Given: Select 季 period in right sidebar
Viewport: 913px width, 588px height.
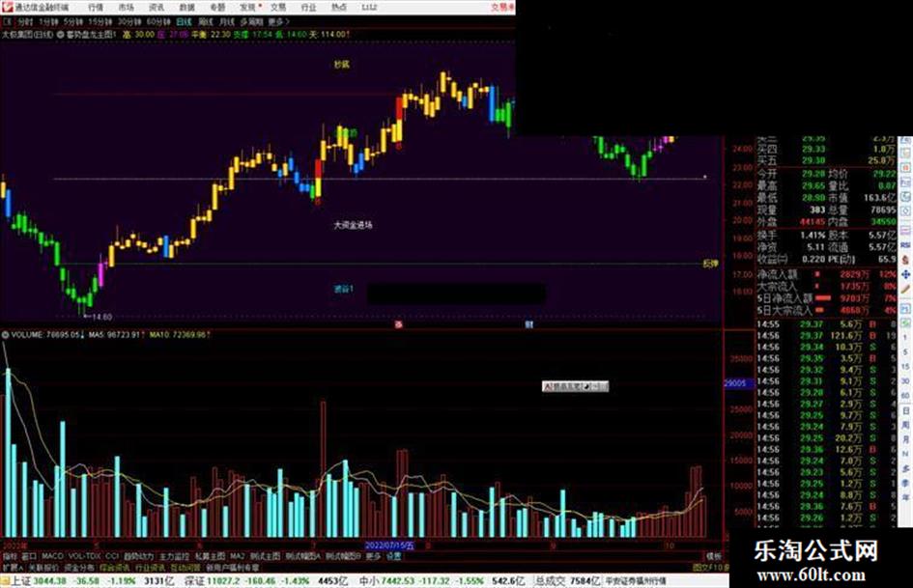Looking at the screenshot, I should click(905, 483).
